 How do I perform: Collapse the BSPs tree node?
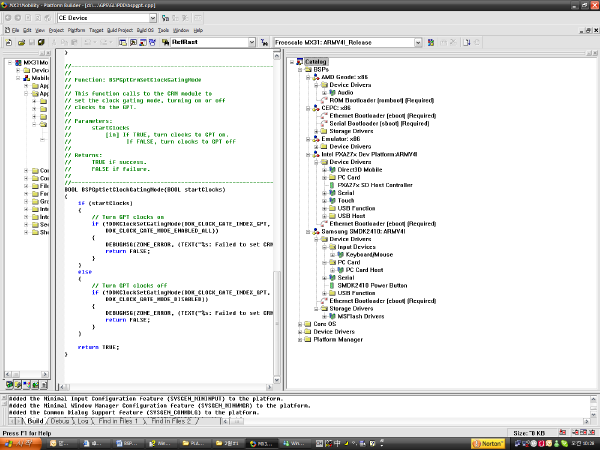(300, 70)
